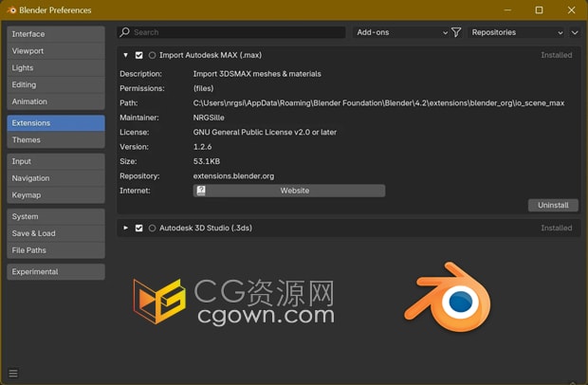The image size is (588, 385).
Task: Select the Experimental section
Action: tap(56, 271)
